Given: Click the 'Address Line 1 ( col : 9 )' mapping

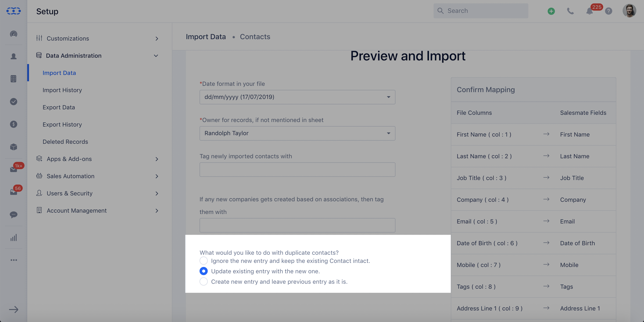Looking at the screenshot, I should pos(489,308).
